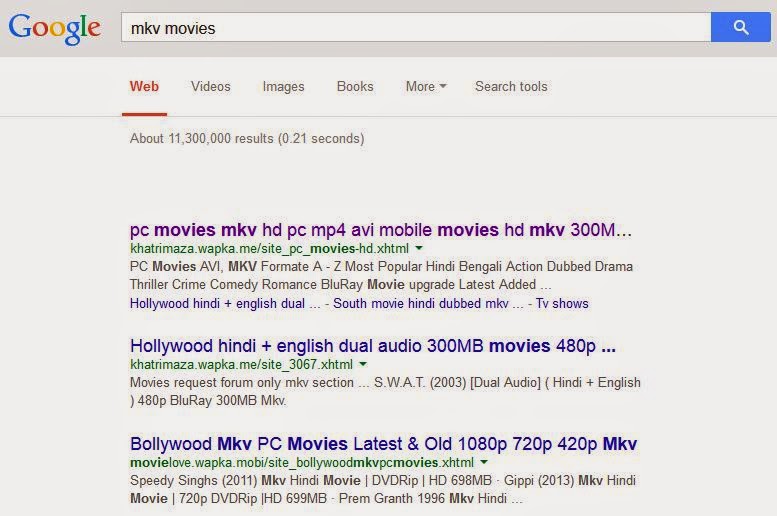Screen dimensions: 777x516
Task: Click the movielove.wapka.mobi green URL text
Action: coord(302,462)
